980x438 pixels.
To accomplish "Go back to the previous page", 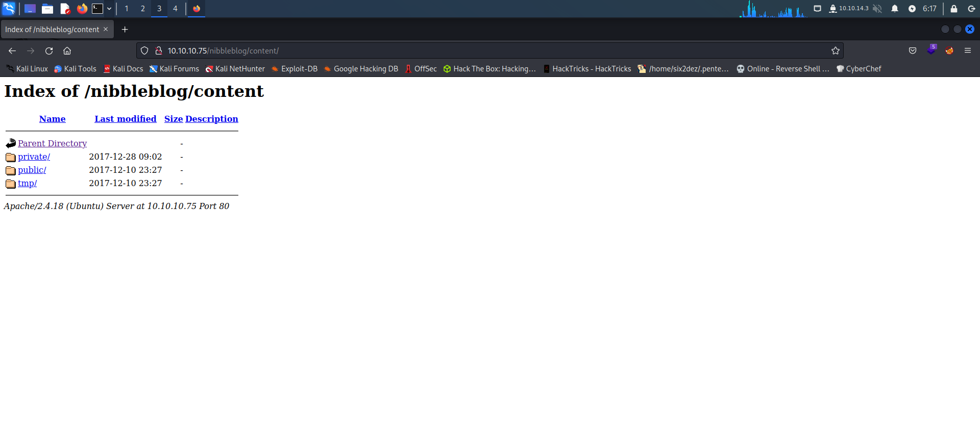I will click(x=12, y=51).
